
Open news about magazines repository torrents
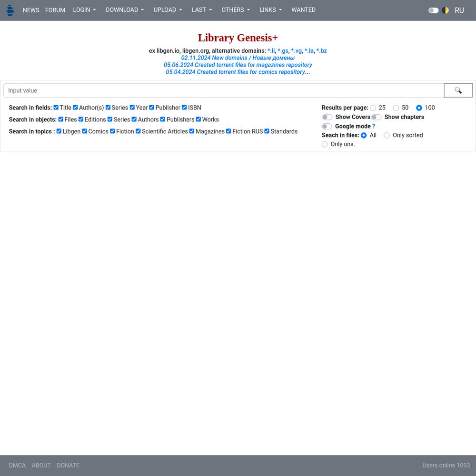click(238, 65)
